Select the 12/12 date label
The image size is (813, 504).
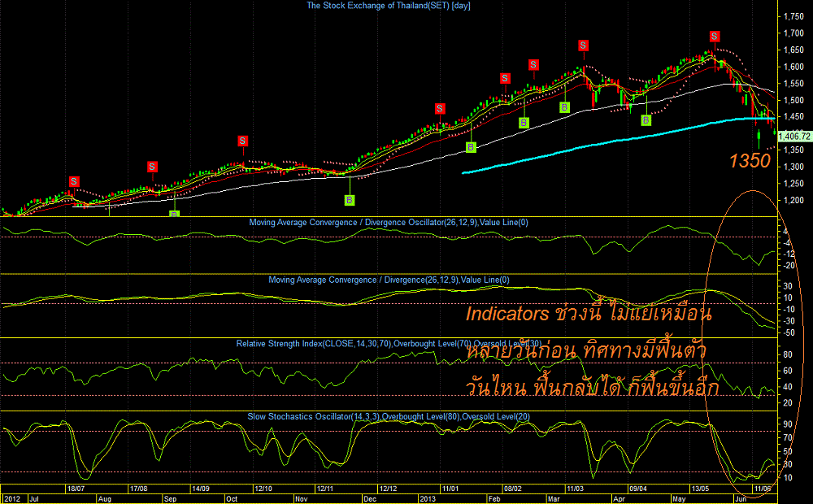388,489
